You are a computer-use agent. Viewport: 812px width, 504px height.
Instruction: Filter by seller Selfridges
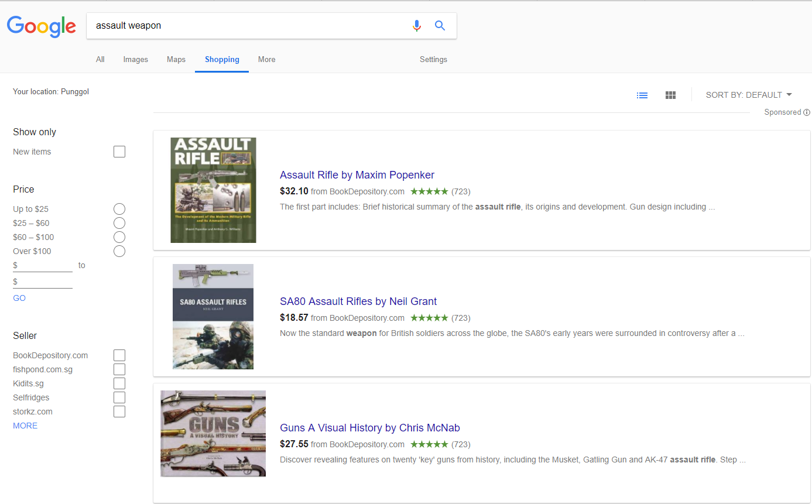(119, 397)
